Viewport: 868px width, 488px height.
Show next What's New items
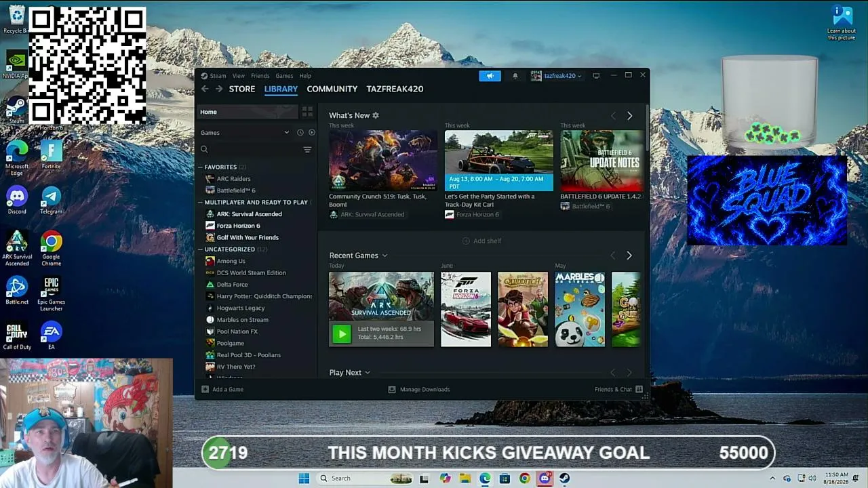[x=629, y=116]
